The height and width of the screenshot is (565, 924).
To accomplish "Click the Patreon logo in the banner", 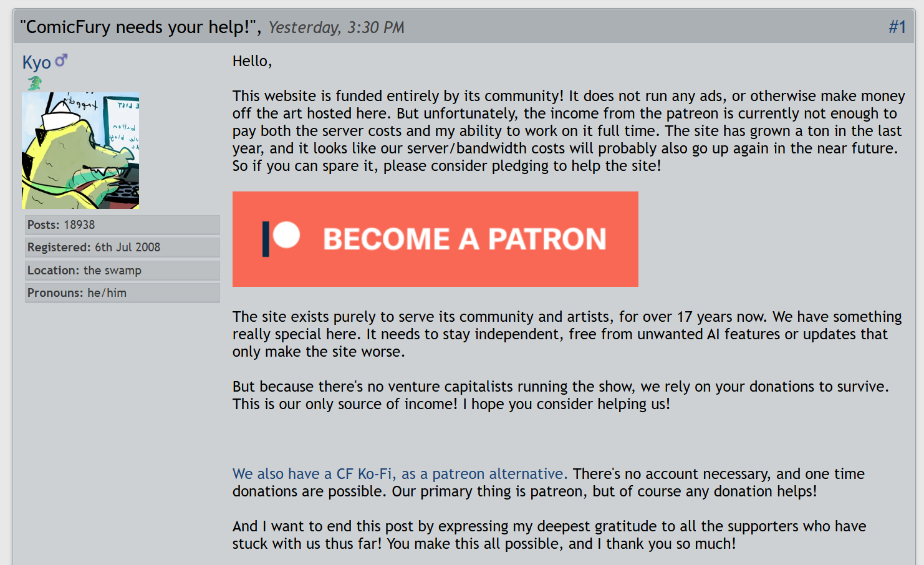I will point(281,238).
